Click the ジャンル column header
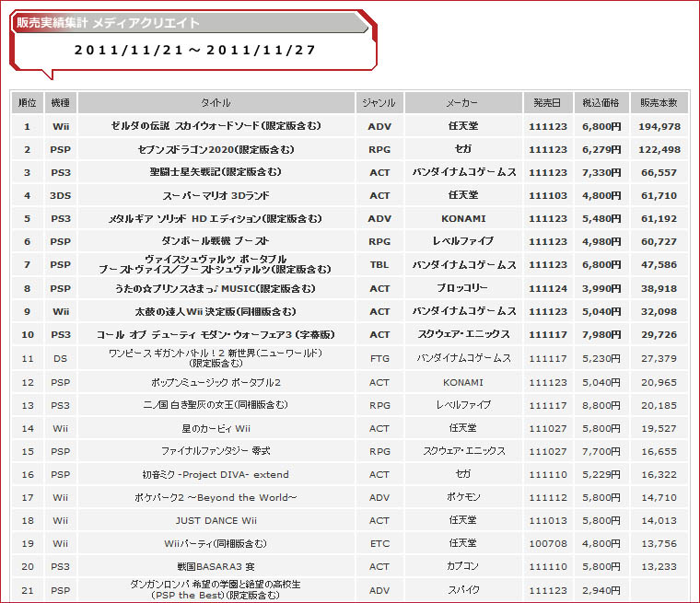This screenshot has height=603, width=700. pyautogui.click(x=379, y=103)
